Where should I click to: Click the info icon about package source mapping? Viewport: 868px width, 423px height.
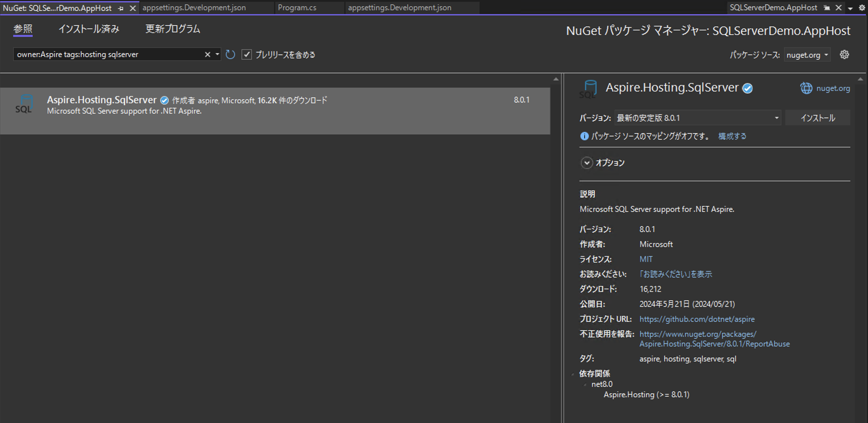(584, 136)
